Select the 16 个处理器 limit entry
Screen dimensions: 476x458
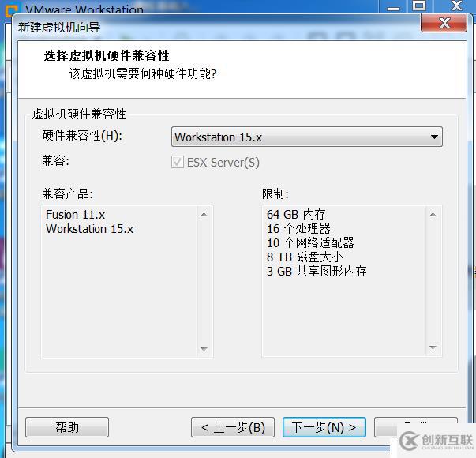(x=298, y=228)
